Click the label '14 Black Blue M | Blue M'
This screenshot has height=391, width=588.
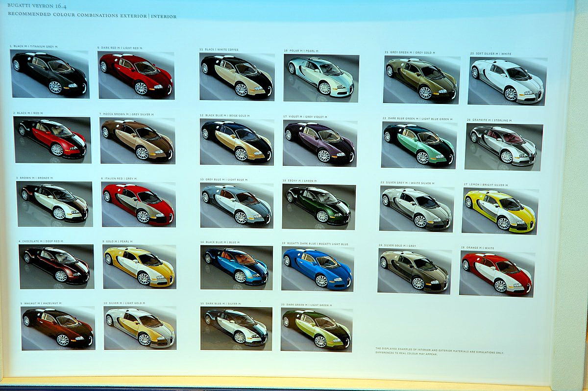pyautogui.click(x=220, y=242)
